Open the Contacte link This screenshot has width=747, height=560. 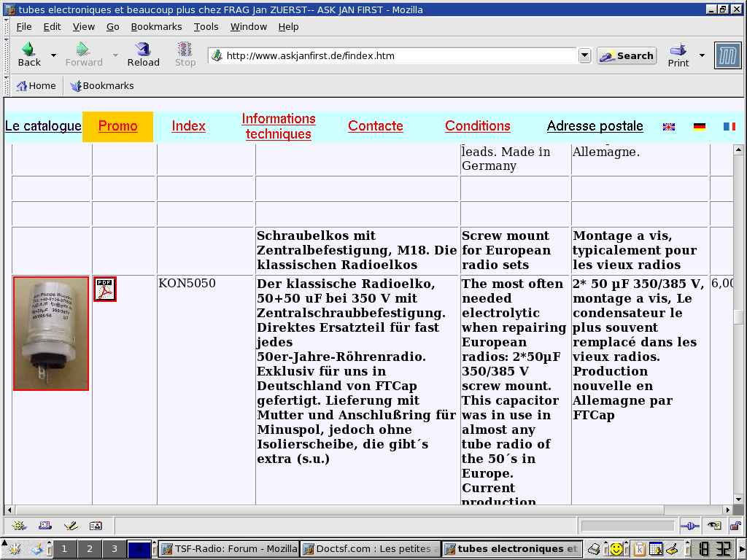pos(376,126)
